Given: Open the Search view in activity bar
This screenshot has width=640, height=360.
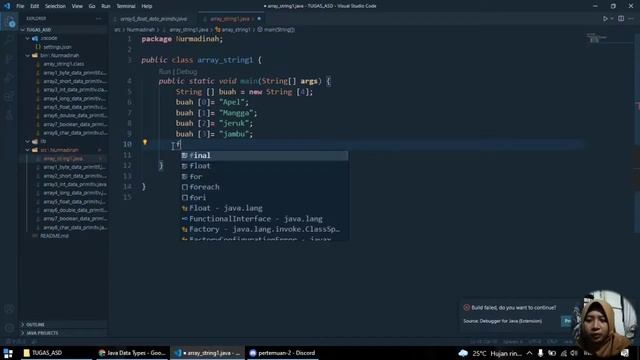Looking at the screenshot, I should click(x=9, y=40).
